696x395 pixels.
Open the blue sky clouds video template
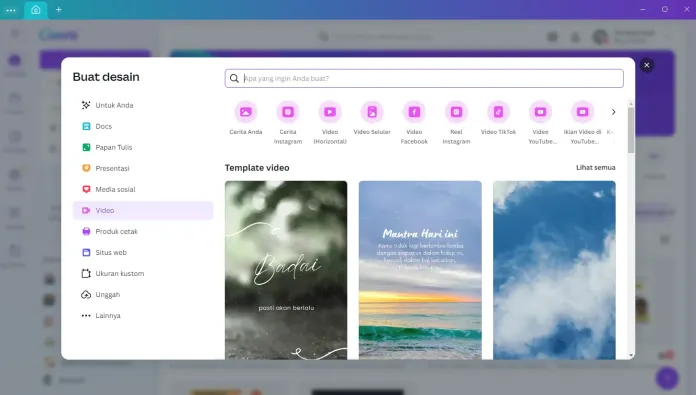tap(554, 270)
